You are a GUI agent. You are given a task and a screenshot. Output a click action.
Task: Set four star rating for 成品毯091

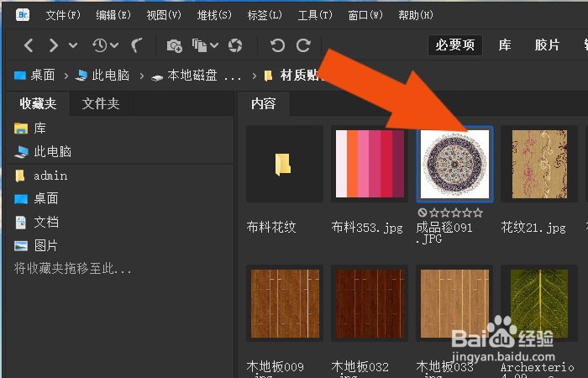tap(467, 213)
